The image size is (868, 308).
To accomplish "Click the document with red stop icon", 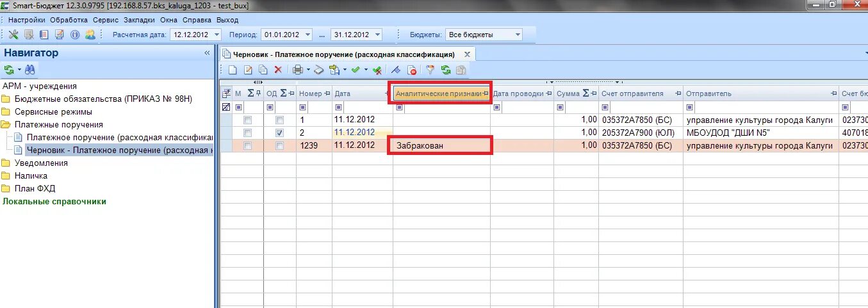I will click(412, 70).
